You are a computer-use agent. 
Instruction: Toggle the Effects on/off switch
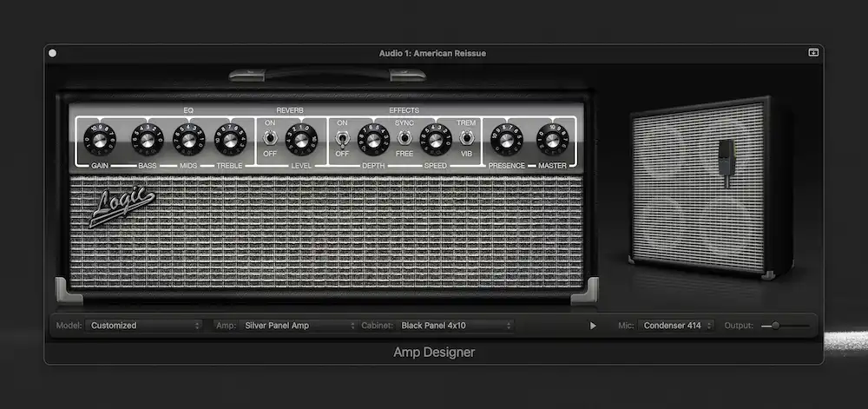tap(342, 139)
